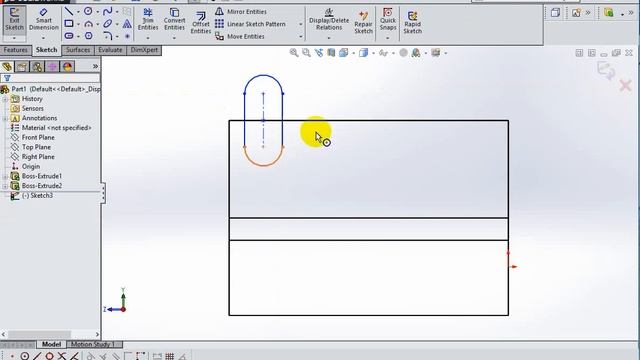Select the Right Plane item
The height and width of the screenshot is (360, 640).
tap(33, 157)
